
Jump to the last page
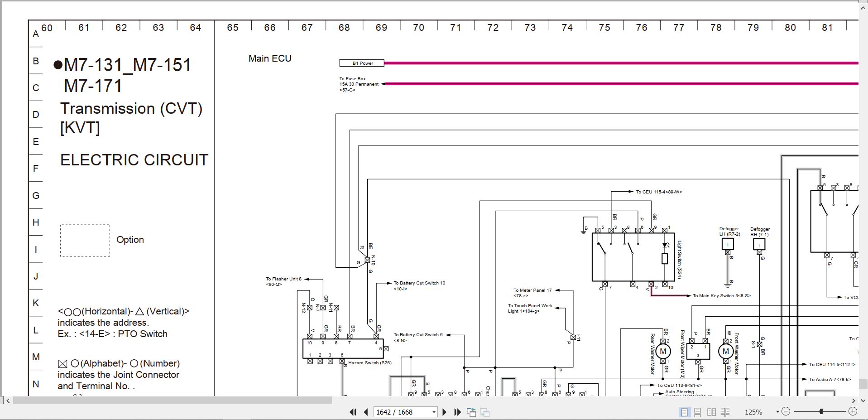(x=457, y=412)
